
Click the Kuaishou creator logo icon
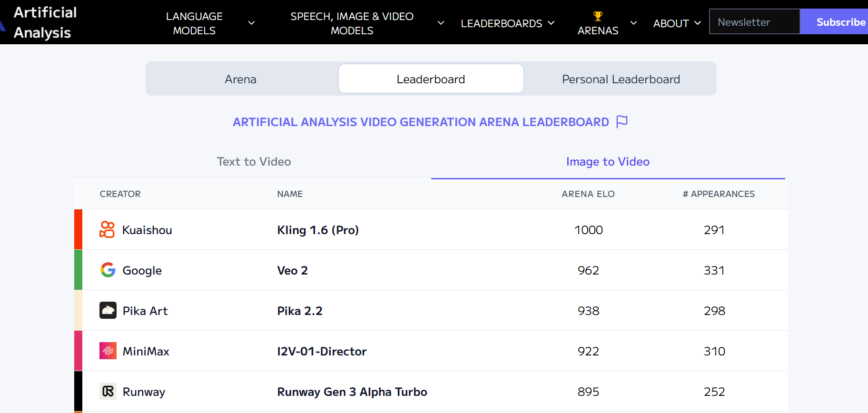point(107,229)
